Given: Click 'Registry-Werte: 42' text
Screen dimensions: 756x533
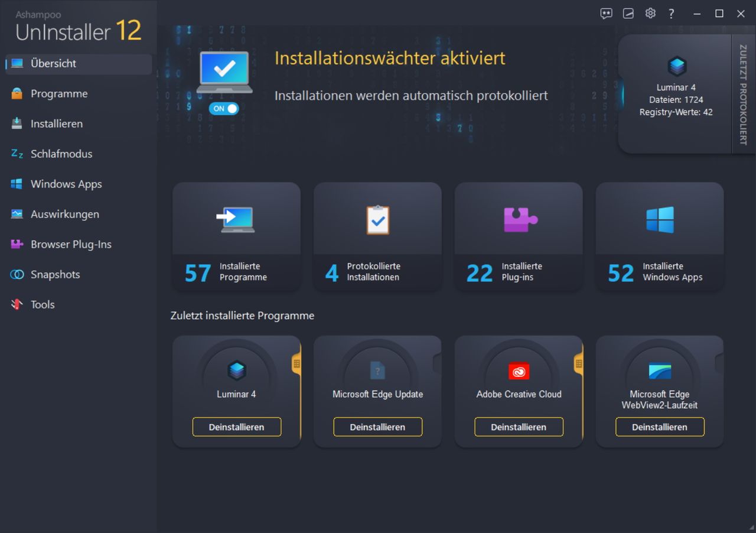Looking at the screenshot, I should click(676, 112).
